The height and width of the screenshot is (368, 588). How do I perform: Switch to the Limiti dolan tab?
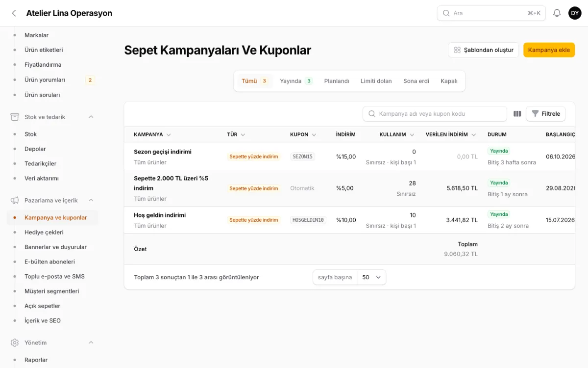(x=376, y=81)
